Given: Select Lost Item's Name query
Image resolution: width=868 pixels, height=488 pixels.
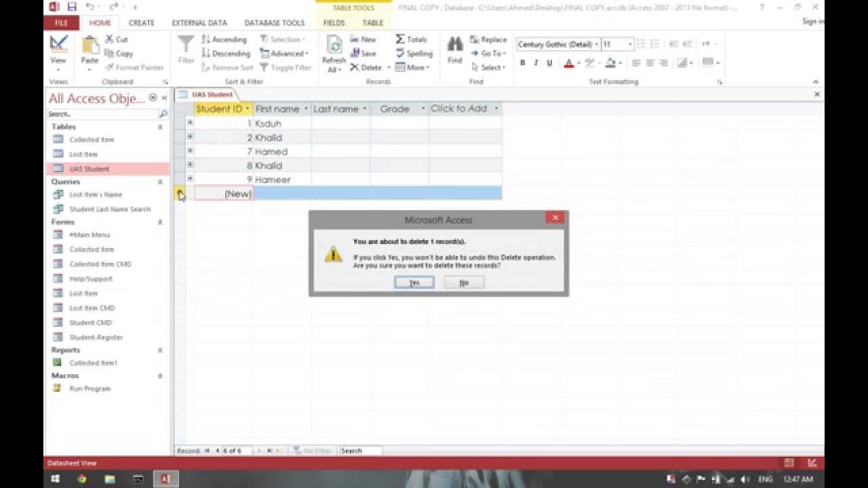Looking at the screenshot, I should [x=96, y=195].
